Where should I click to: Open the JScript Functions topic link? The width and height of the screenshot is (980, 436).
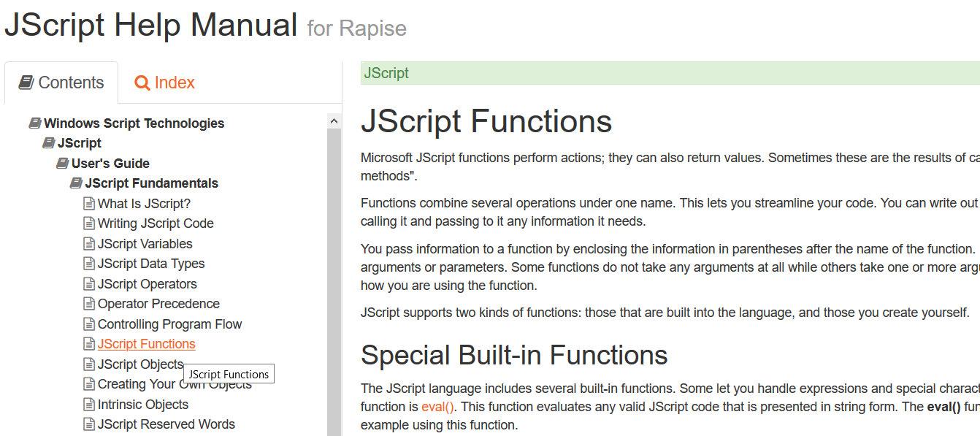(147, 344)
